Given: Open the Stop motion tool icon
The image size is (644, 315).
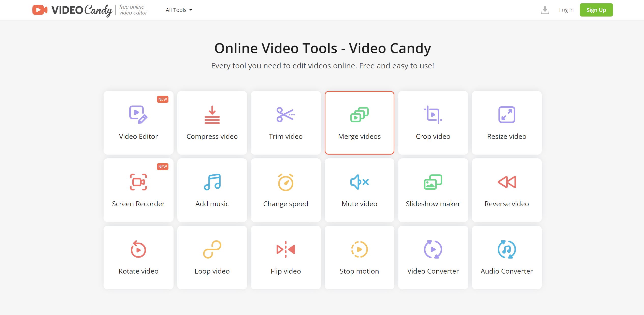Looking at the screenshot, I should pyautogui.click(x=359, y=249).
